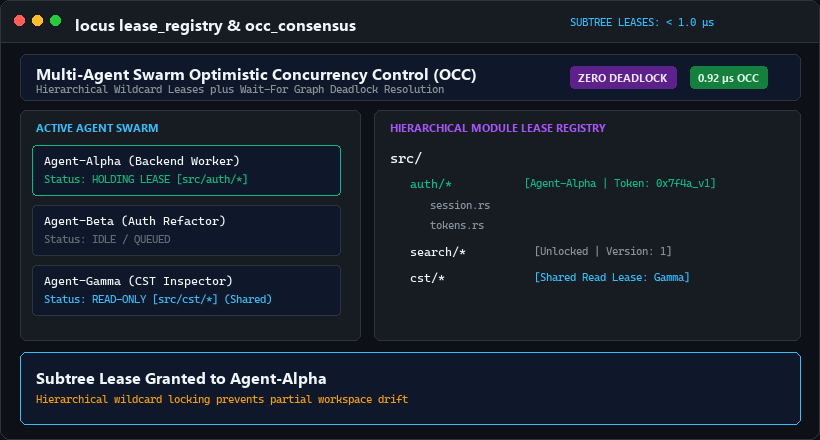The image size is (820, 440).
Task: Select the Agent-Beta (Auth Refactor) card
Action: point(186,231)
